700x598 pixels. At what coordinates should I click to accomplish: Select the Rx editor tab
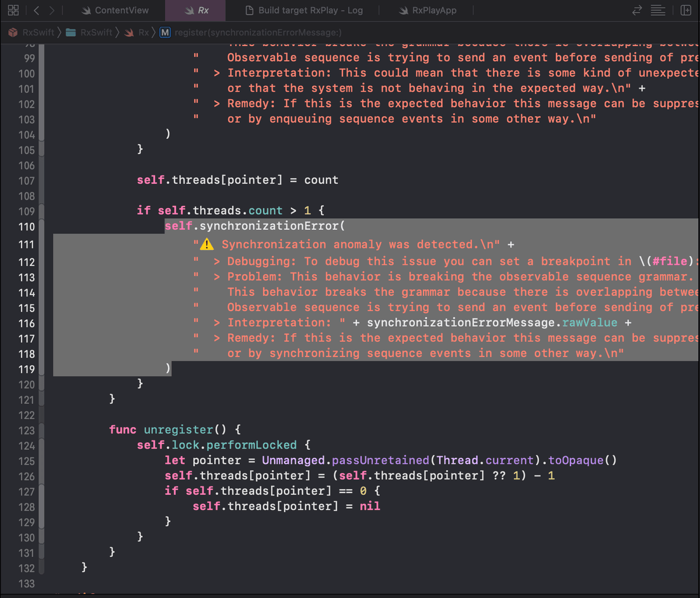click(197, 10)
